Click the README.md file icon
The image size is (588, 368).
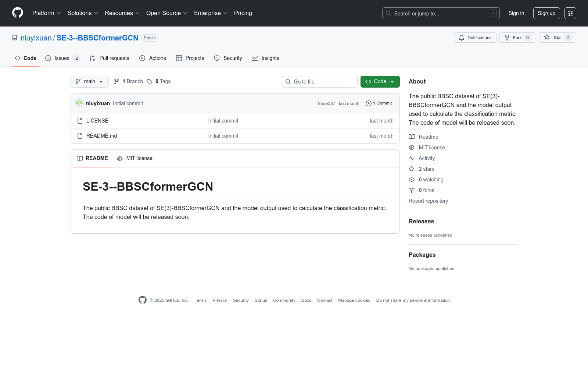(x=80, y=136)
